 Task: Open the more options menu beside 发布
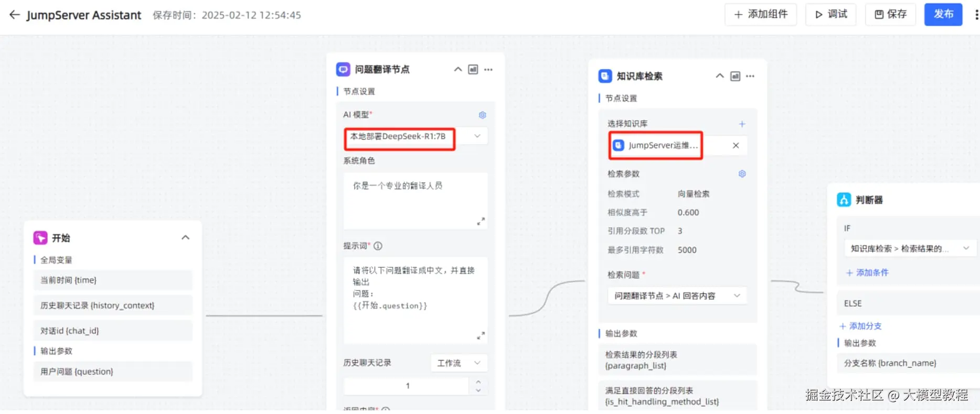click(x=976, y=15)
